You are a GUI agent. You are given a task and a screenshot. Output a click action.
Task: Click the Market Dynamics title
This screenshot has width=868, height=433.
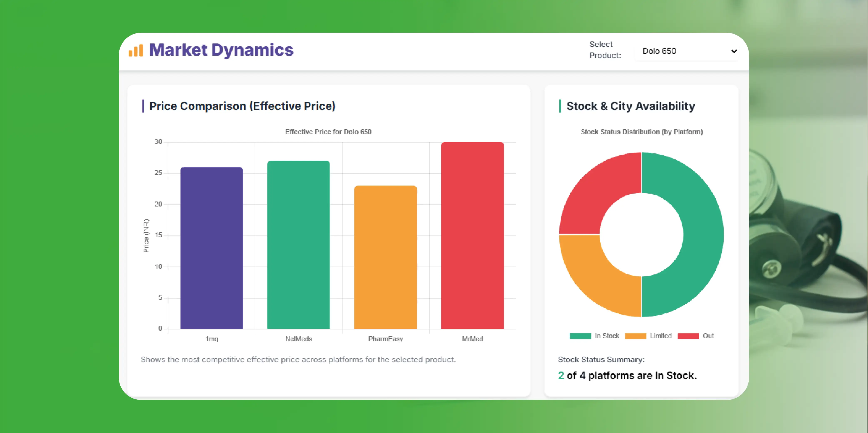[x=221, y=50]
